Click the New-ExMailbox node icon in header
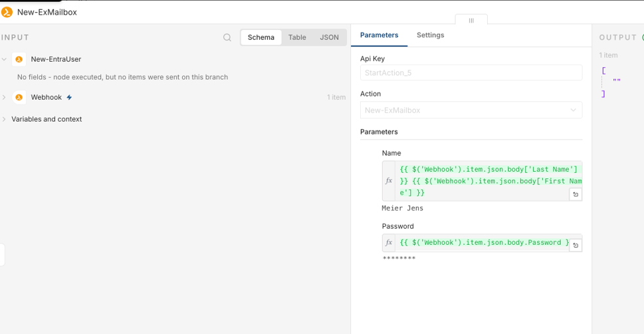This screenshot has height=334, width=644. click(7, 13)
